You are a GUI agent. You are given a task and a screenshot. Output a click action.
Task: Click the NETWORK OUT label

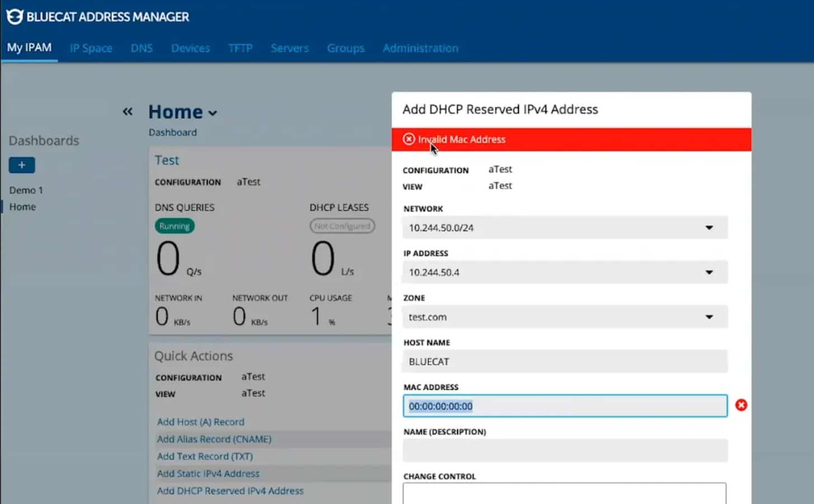[260, 298]
